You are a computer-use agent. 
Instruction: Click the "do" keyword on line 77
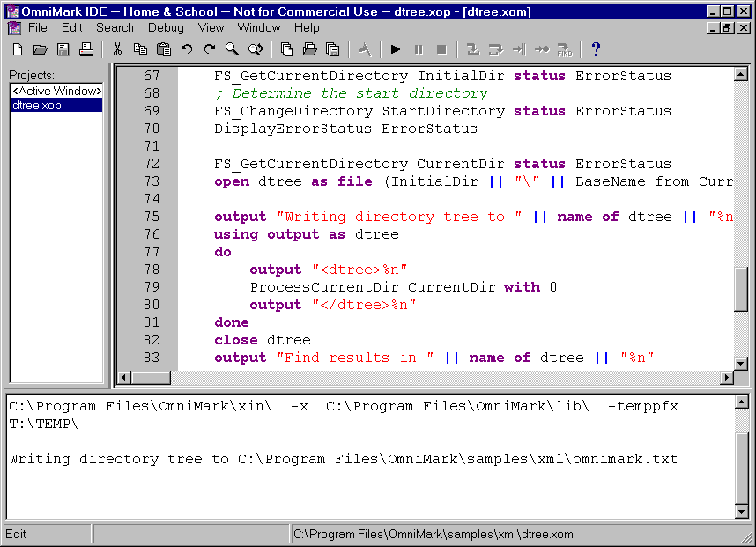pos(223,252)
